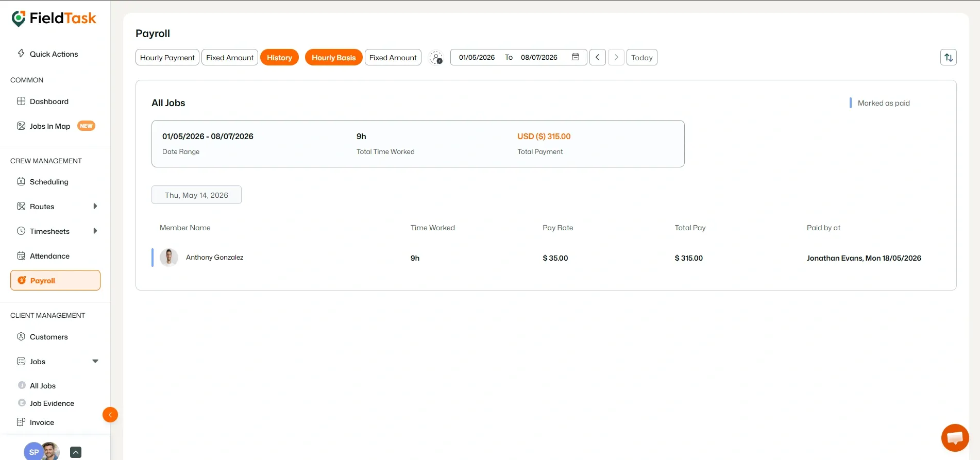This screenshot has width=980, height=460.
Task: Select the Hourly Basis tab
Action: click(x=334, y=57)
